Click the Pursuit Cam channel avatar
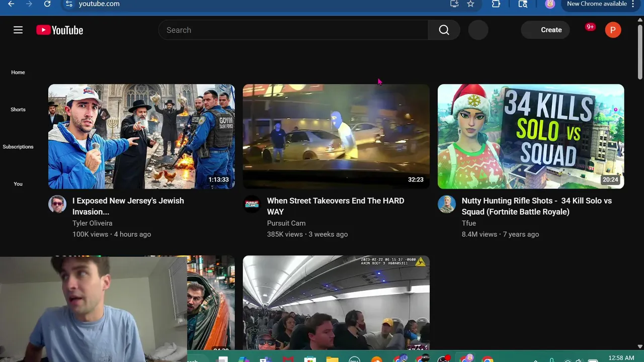The image size is (644, 362). 252,204
